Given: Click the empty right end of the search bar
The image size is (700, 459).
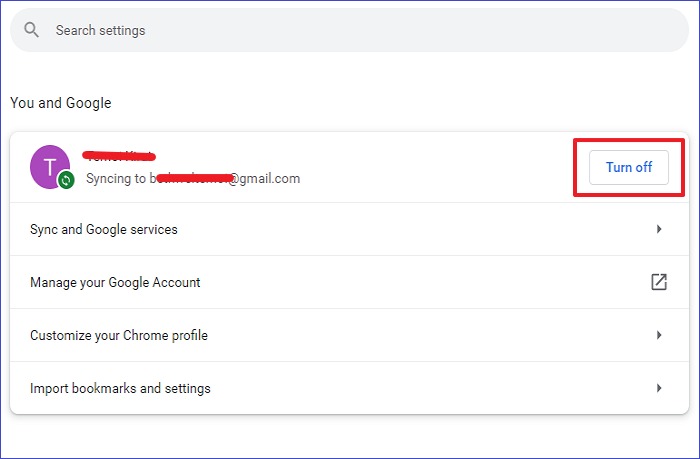Looking at the screenshot, I should (600, 31).
